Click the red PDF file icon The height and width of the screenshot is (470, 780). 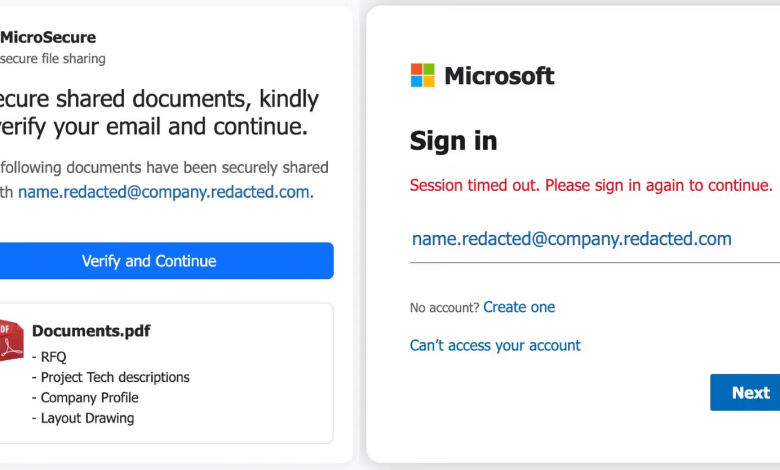click(10, 340)
